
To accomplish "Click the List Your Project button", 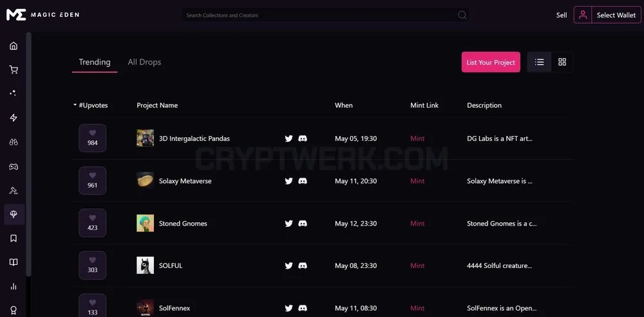I will point(491,62).
